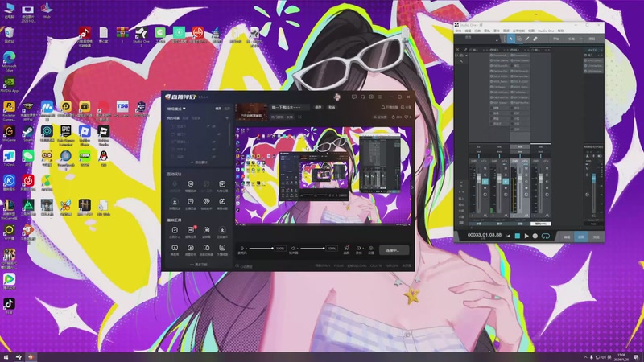
Task: Click the 连接中 go-live button
Action: [x=393, y=250]
